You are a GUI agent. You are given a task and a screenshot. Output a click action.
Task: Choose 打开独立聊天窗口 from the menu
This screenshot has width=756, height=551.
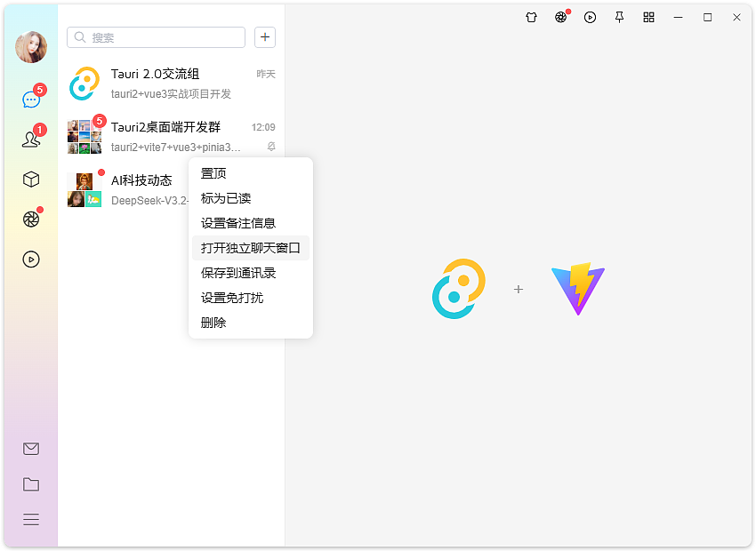(x=251, y=248)
